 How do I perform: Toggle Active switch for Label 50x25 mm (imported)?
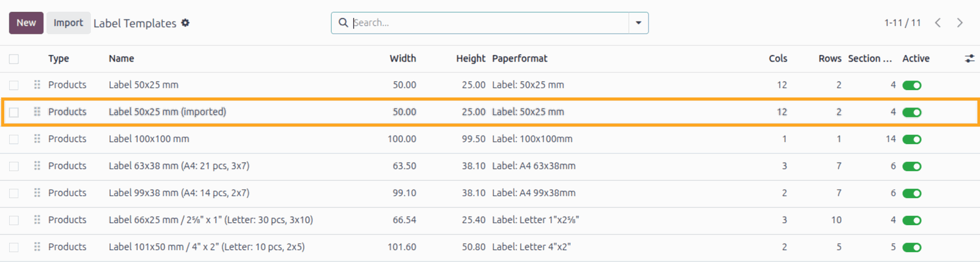[x=912, y=112]
